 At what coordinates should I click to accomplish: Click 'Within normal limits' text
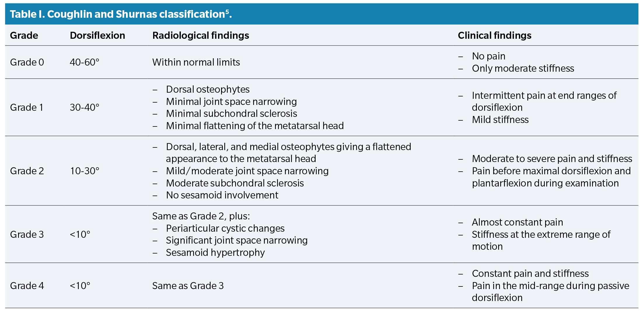coord(196,62)
